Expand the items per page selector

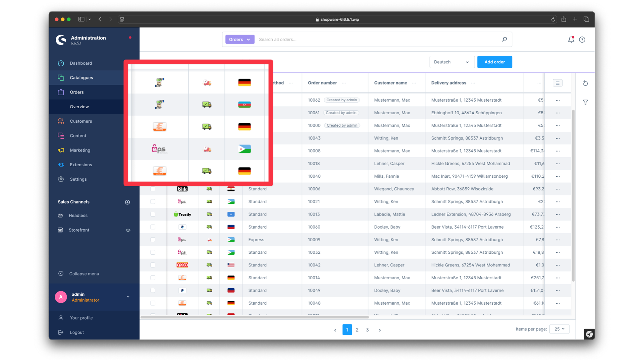click(x=559, y=329)
